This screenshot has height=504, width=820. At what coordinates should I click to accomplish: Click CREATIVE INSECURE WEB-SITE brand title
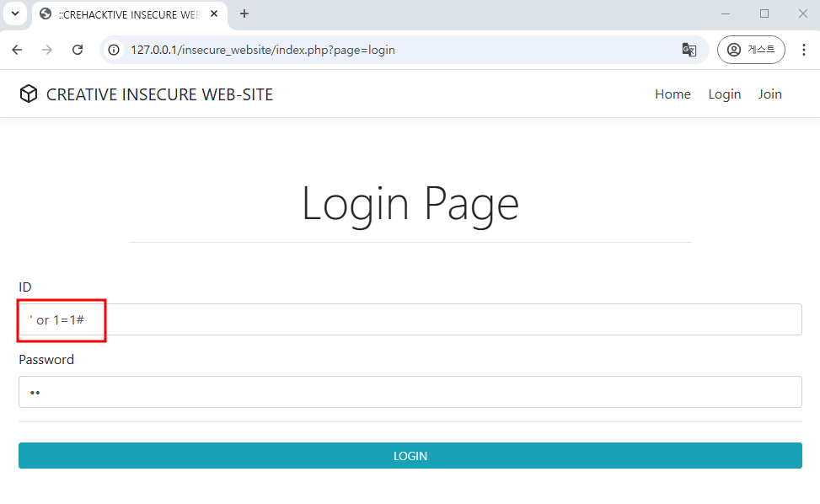[159, 94]
